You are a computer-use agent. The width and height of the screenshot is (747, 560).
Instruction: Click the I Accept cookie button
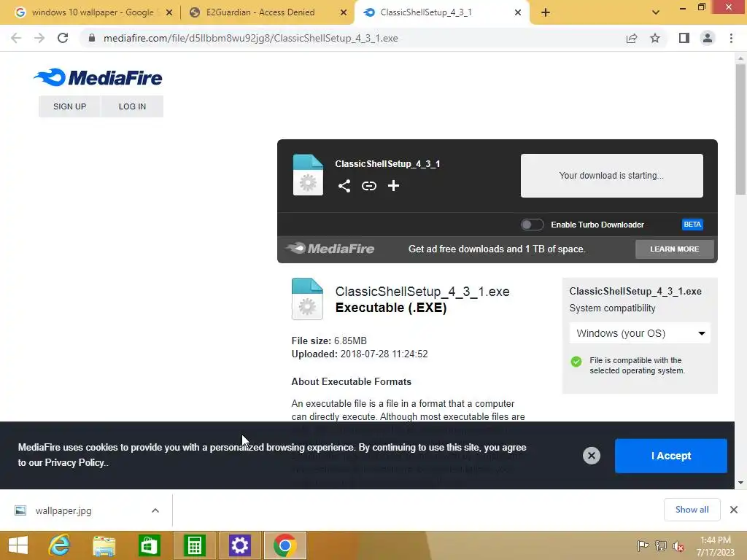[x=671, y=456]
